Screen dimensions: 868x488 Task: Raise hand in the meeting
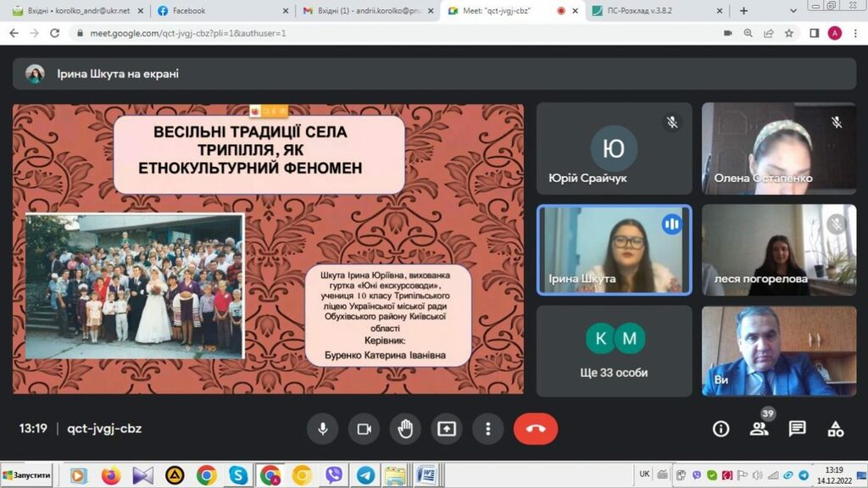pyautogui.click(x=405, y=429)
